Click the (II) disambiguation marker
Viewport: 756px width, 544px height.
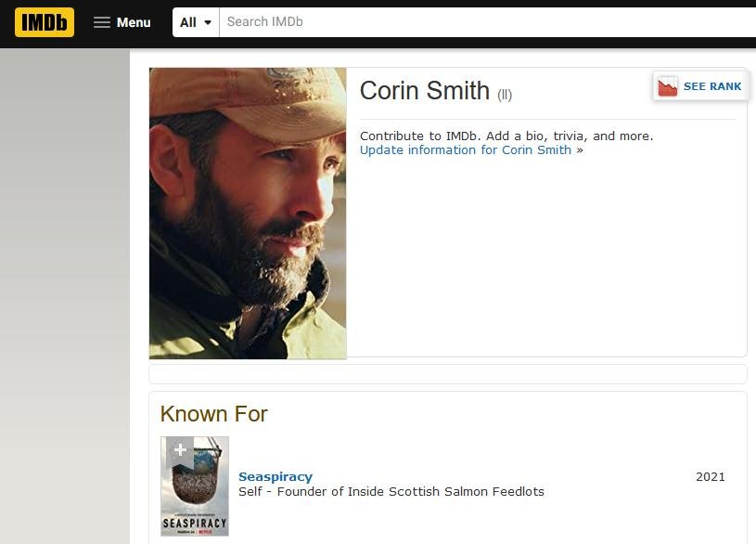(505, 95)
